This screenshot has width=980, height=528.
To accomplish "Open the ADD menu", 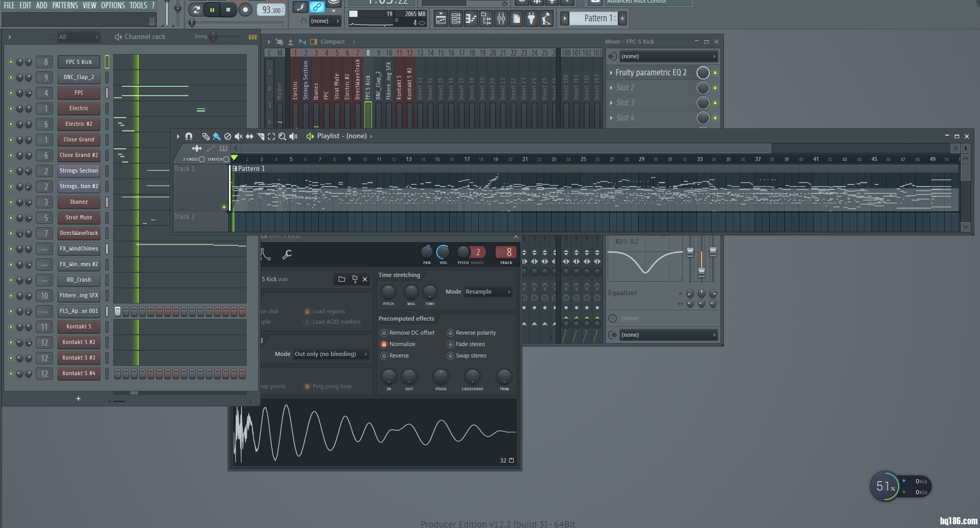I will [42, 5].
